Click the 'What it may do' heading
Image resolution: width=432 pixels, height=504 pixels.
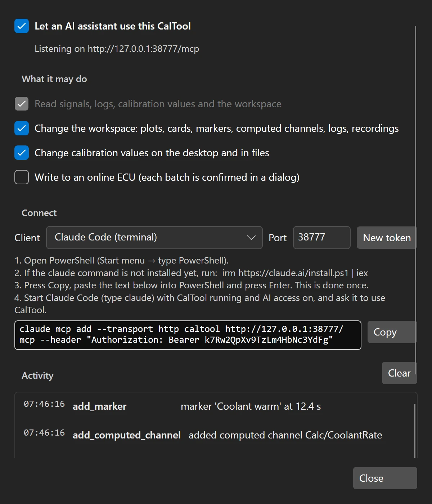tap(54, 79)
